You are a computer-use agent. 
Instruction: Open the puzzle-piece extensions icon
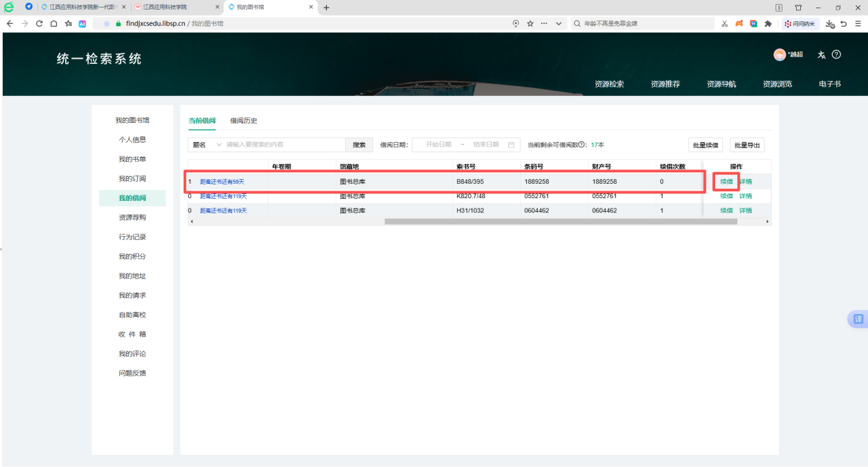click(x=768, y=23)
